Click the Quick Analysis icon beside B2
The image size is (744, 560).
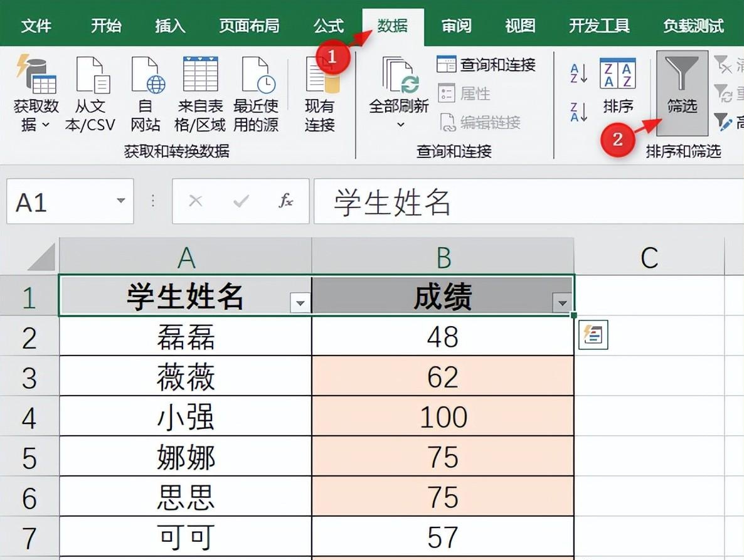(x=593, y=335)
